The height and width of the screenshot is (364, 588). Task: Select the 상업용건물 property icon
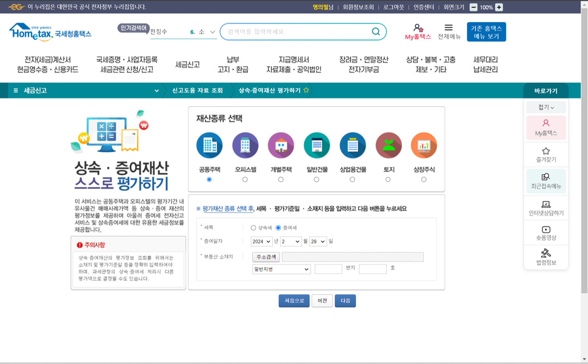coord(352,144)
